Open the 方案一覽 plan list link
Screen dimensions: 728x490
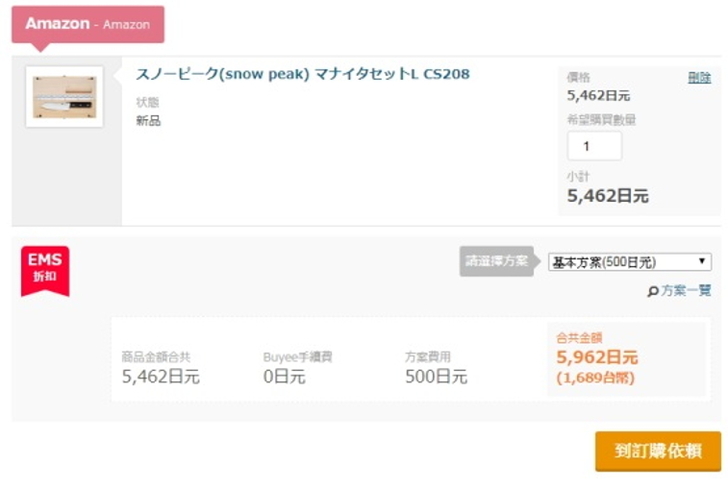pyautogui.click(x=685, y=291)
